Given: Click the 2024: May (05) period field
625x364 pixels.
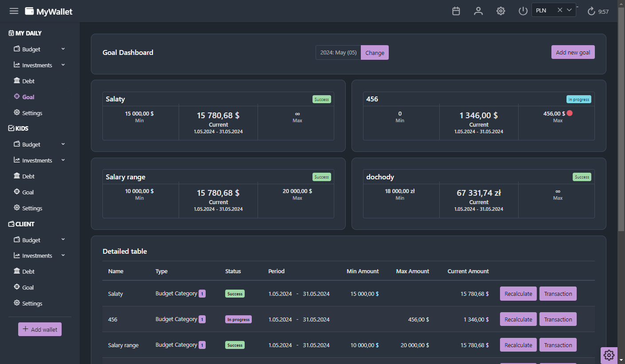Looking at the screenshot, I should click(338, 52).
